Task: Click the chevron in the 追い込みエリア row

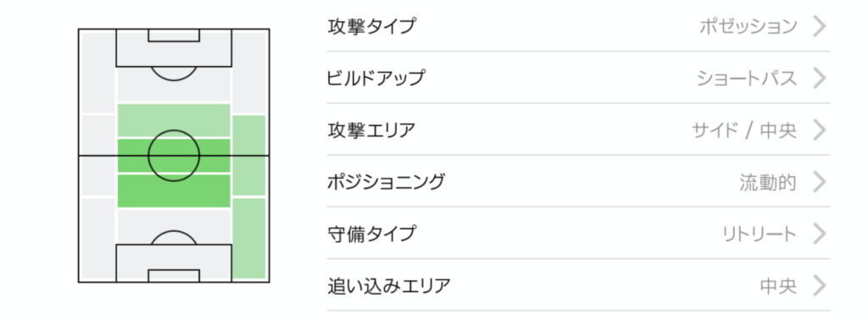Action: pyautogui.click(x=820, y=285)
